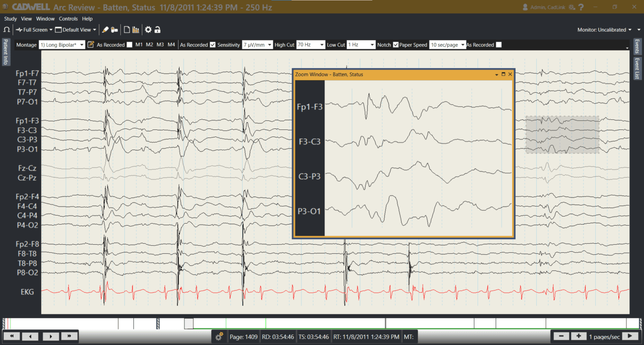Click the new document icon in toolbar
The width and height of the screenshot is (644, 345).
(x=127, y=29)
